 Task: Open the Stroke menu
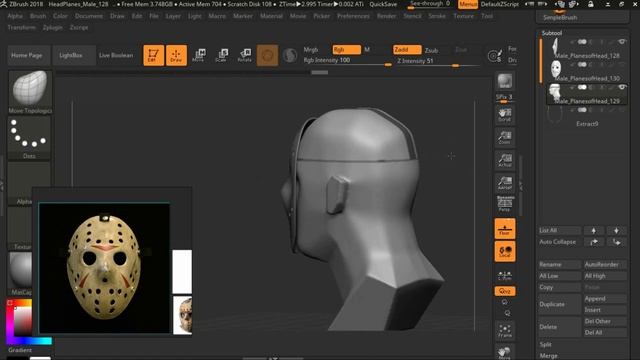[x=437, y=16]
